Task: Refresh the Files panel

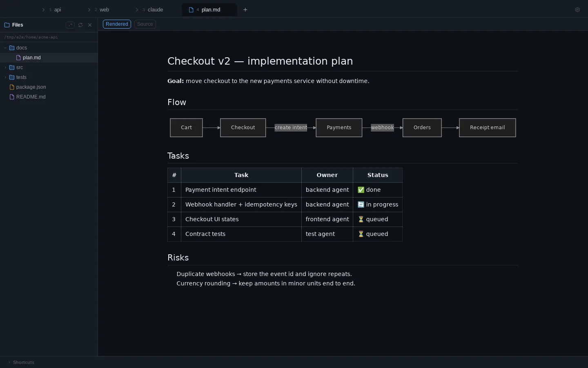Action: [80, 25]
